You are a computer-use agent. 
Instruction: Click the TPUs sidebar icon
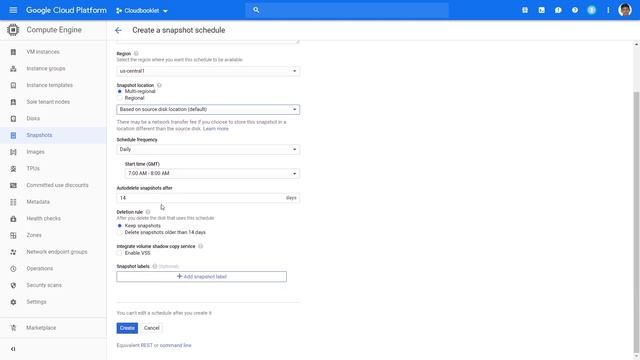point(13,169)
